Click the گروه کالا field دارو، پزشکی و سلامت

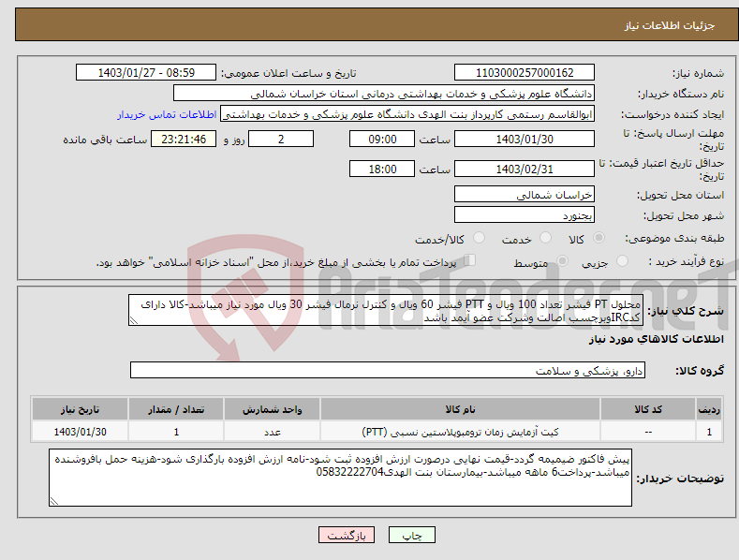coord(388,371)
